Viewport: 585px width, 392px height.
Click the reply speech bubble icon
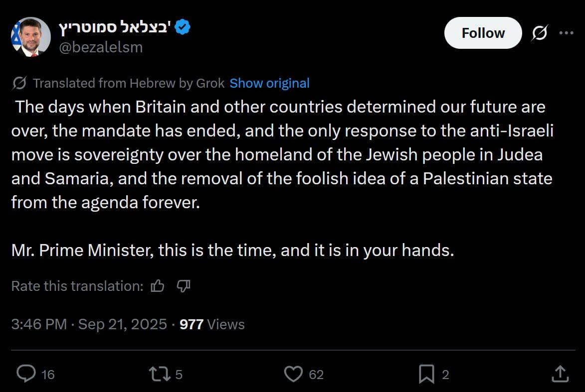pos(26,374)
